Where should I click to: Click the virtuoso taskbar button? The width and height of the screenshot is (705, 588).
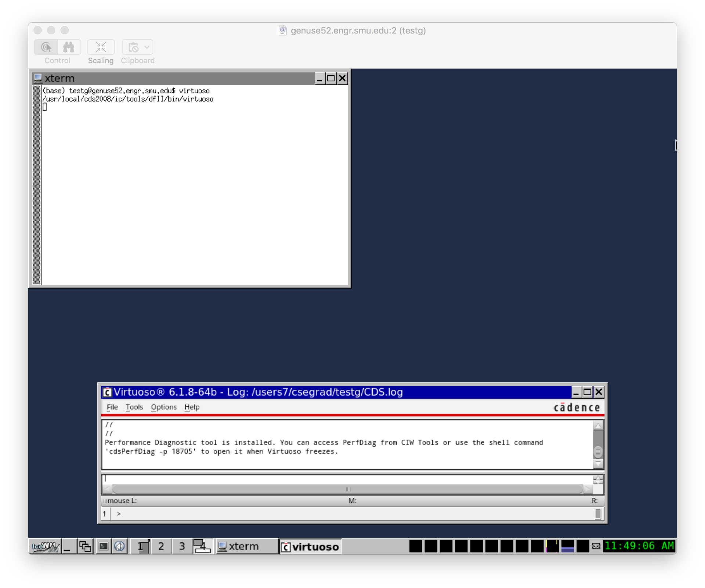310,547
